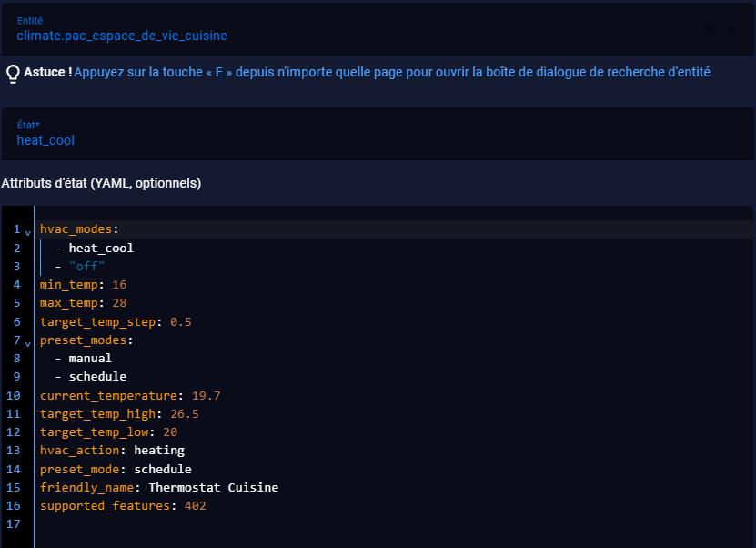Collapse the preset_modes fold arrow

pyautogui.click(x=28, y=344)
